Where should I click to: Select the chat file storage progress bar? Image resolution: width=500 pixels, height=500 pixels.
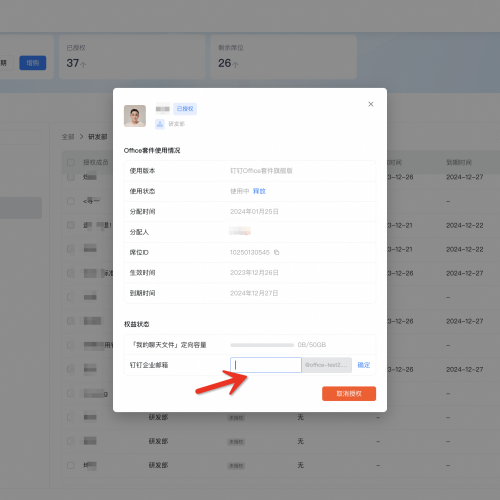pyautogui.click(x=262, y=345)
